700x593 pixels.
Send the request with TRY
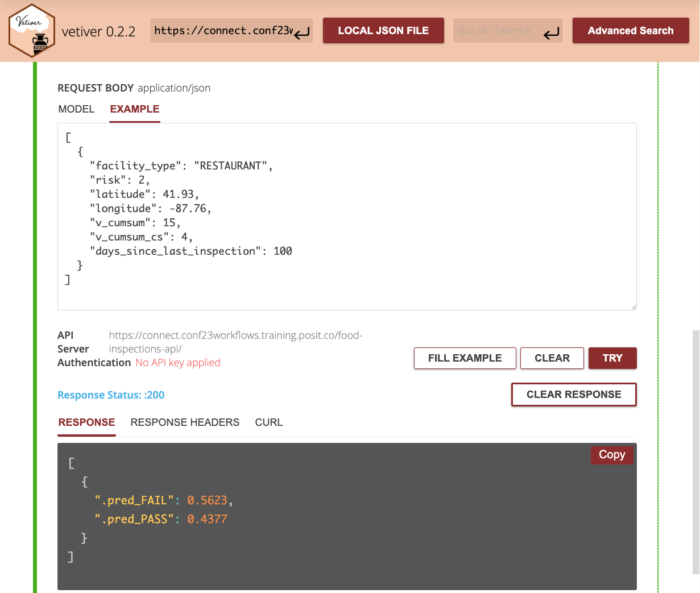[612, 358]
